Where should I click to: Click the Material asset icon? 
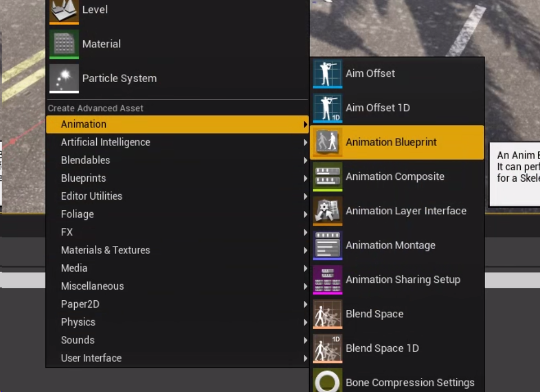[64, 44]
